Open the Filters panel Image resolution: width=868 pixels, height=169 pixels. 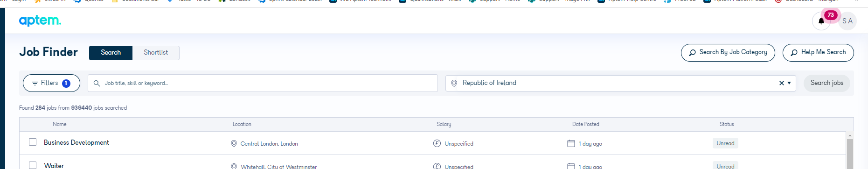pos(51,83)
